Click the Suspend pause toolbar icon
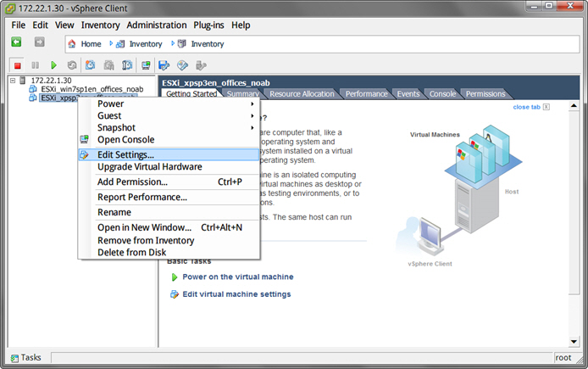Viewport: 588px width, 369px height. click(35, 65)
